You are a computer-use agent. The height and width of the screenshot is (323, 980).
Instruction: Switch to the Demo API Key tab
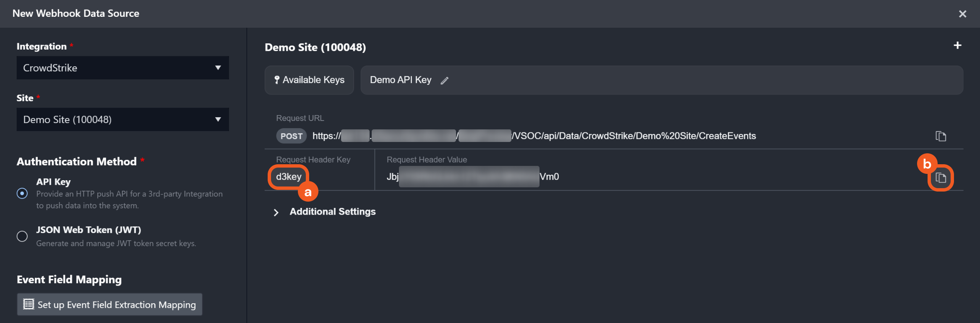click(x=401, y=80)
